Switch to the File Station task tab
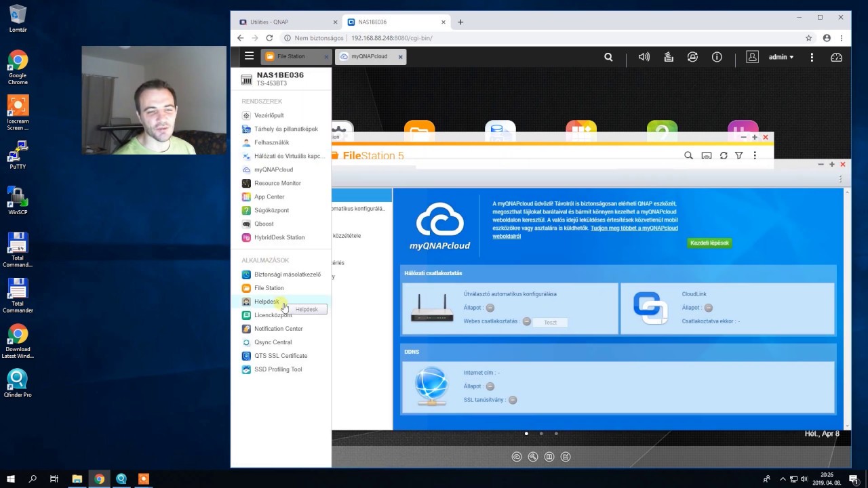The height and width of the screenshot is (488, 868). click(291, 56)
